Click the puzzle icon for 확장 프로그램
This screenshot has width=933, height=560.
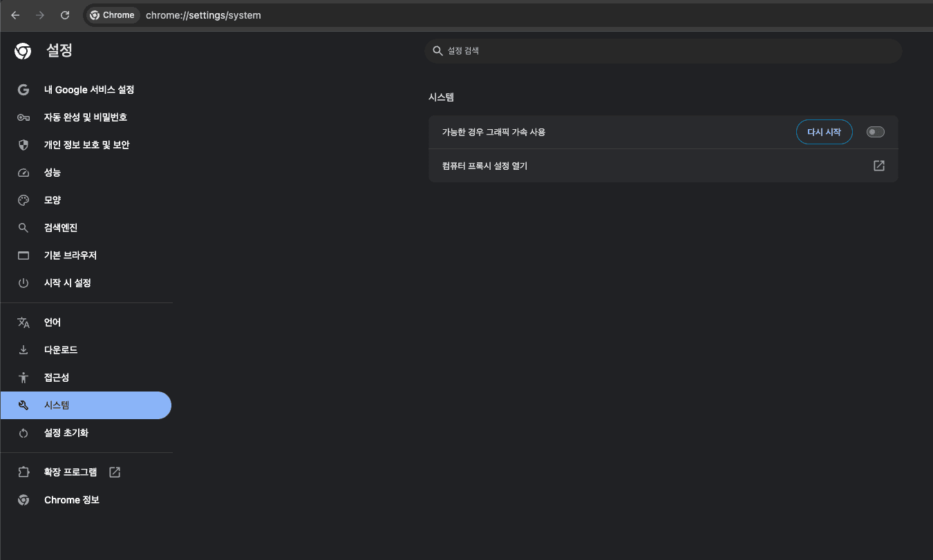(x=23, y=472)
